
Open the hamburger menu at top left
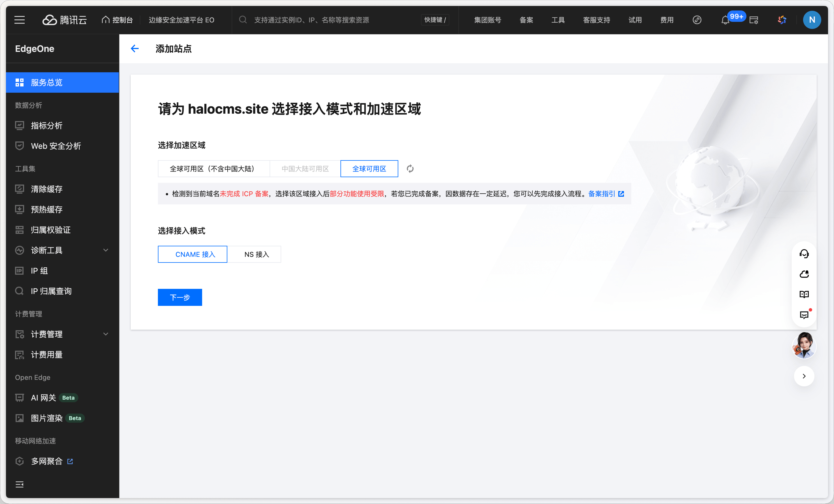click(20, 20)
